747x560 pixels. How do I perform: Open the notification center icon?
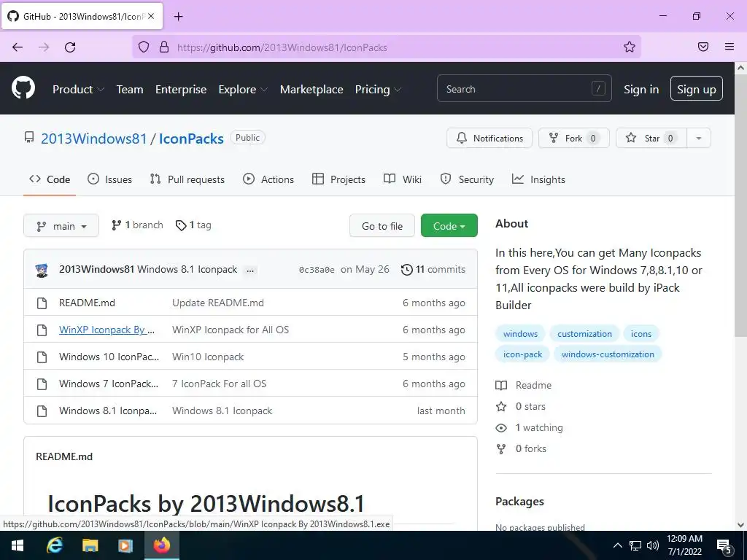[x=724, y=545]
